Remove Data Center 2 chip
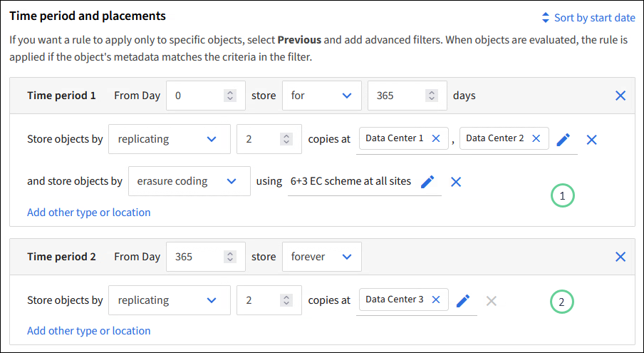 tap(536, 138)
